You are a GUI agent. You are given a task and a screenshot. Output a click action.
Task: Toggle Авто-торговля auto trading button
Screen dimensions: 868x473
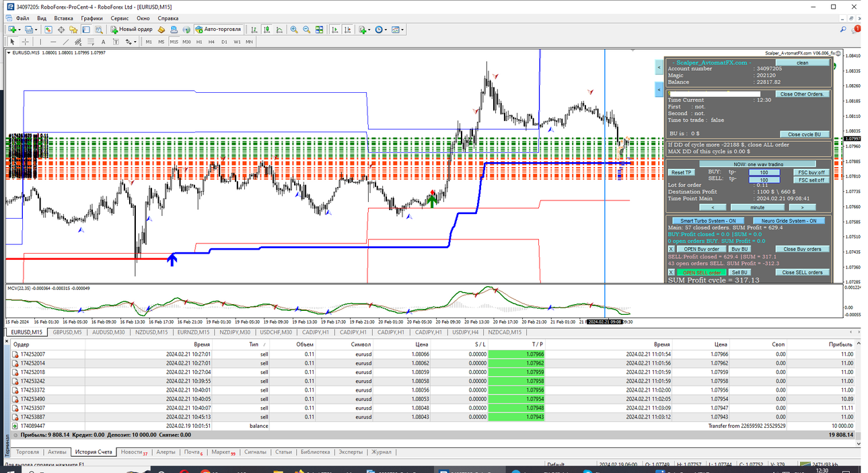[x=218, y=30]
